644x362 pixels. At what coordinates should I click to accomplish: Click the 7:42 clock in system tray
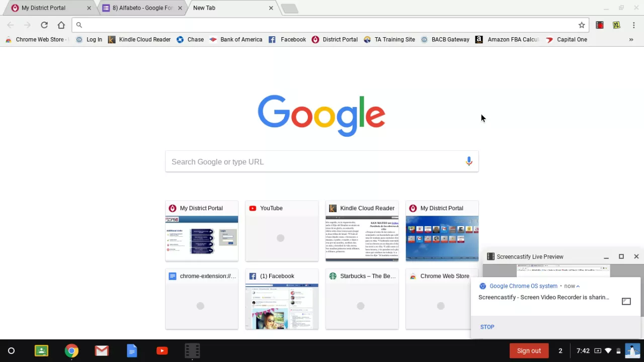(x=583, y=351)
